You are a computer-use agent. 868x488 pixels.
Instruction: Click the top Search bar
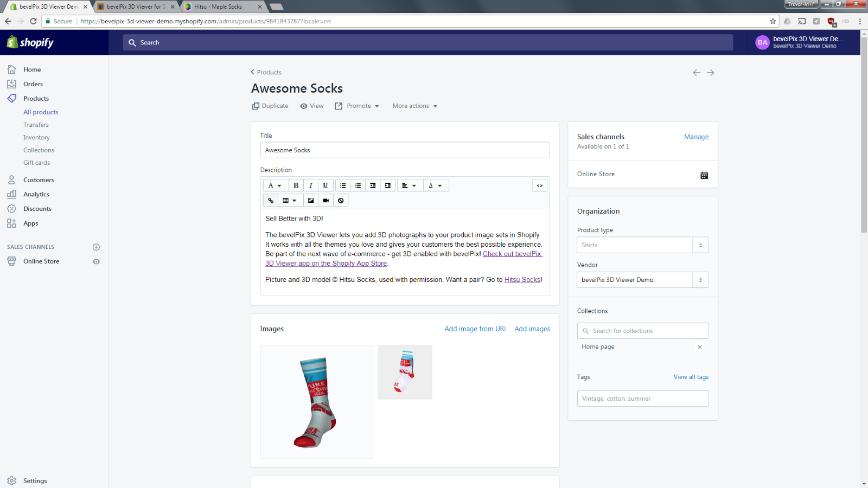click(428, 42)
